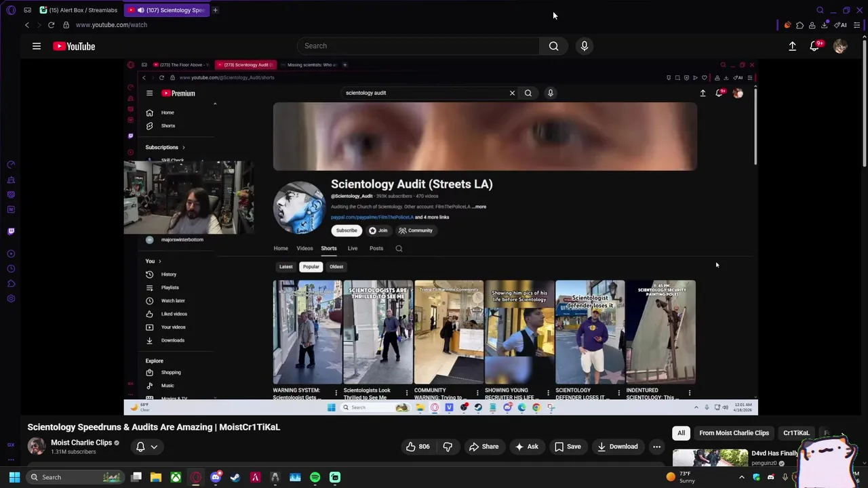
Task: Save the video to a playlist
Action: [x=568, y=447]
